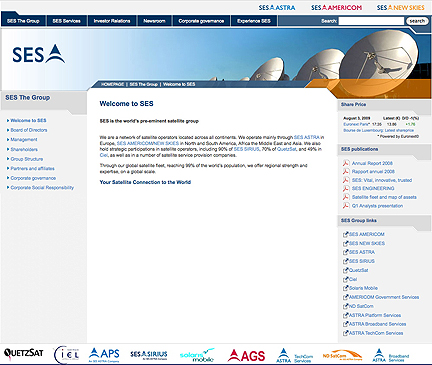
Task: Select Welcome to SES in the sidebar
Action: [x=28, y=120]
